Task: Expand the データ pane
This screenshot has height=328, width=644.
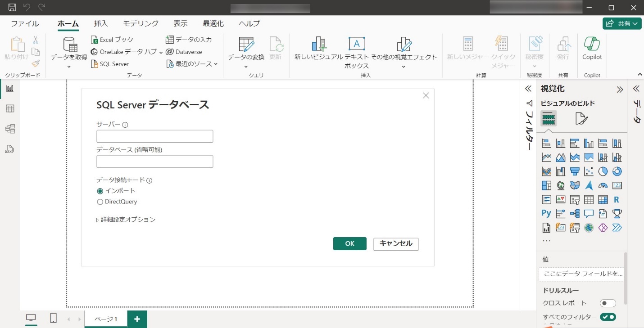Action: [636, 89]
